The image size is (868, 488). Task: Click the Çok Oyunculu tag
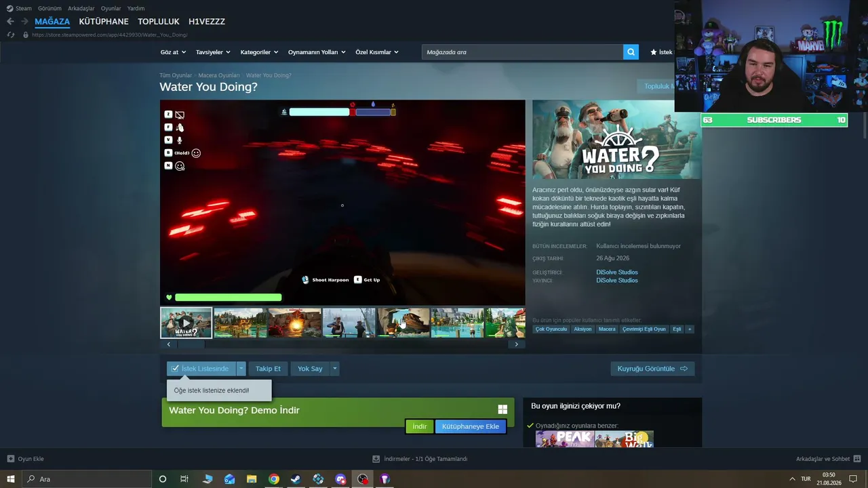[551, 329]
